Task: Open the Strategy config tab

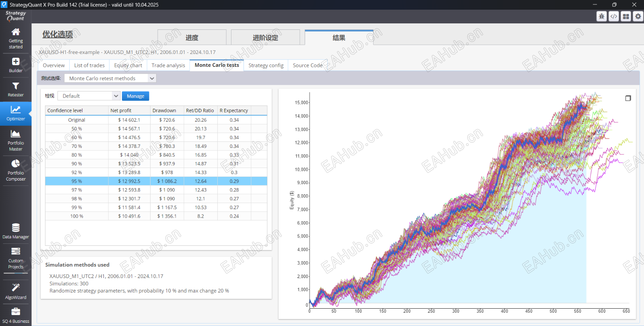Action: pos(266,65)
